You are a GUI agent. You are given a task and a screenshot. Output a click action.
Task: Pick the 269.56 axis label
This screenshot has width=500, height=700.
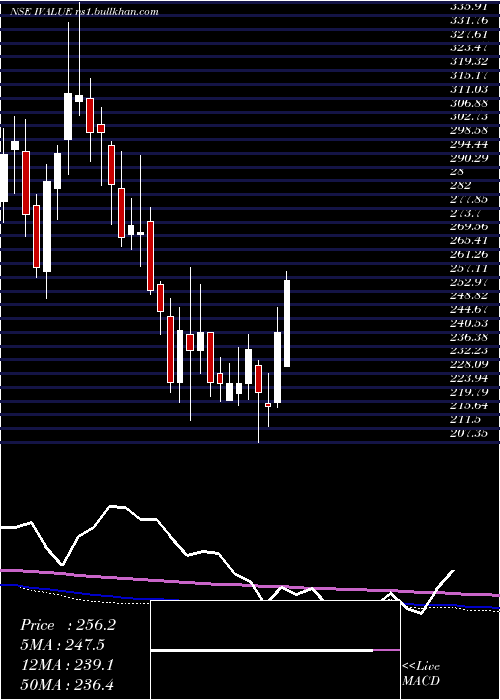coord(470,227)
